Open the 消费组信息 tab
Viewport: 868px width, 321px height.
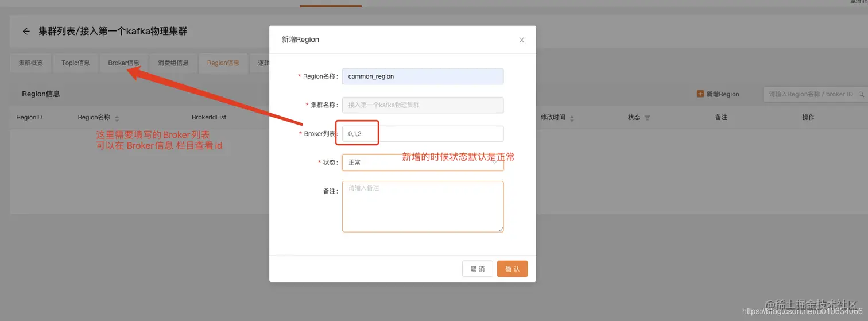coord(173,63)
